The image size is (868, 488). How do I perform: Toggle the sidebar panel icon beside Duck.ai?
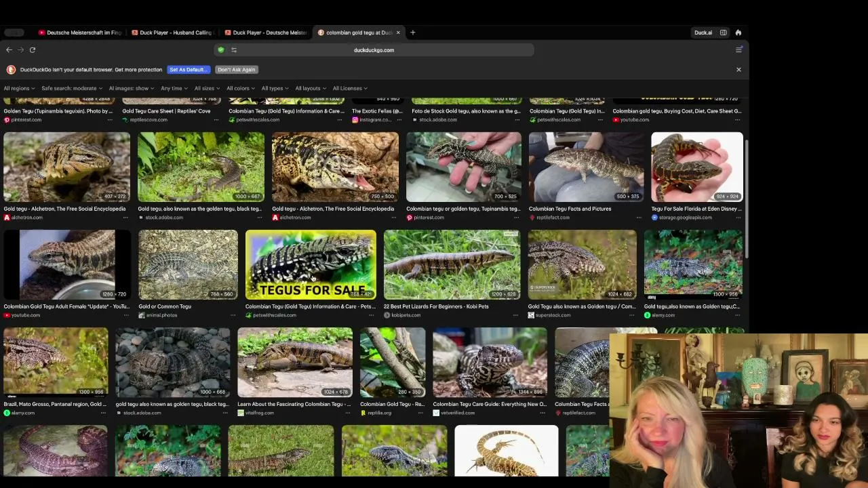point(724,33)
